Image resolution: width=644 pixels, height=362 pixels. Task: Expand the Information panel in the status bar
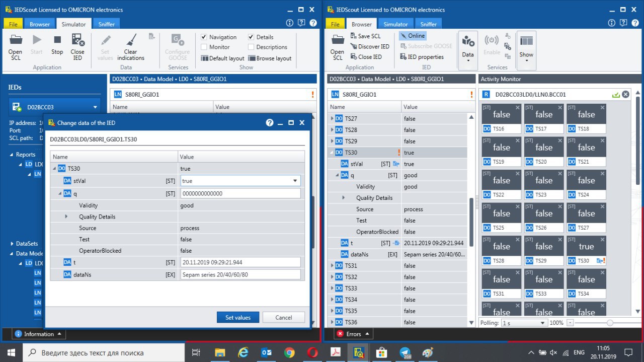coord(59,334)
